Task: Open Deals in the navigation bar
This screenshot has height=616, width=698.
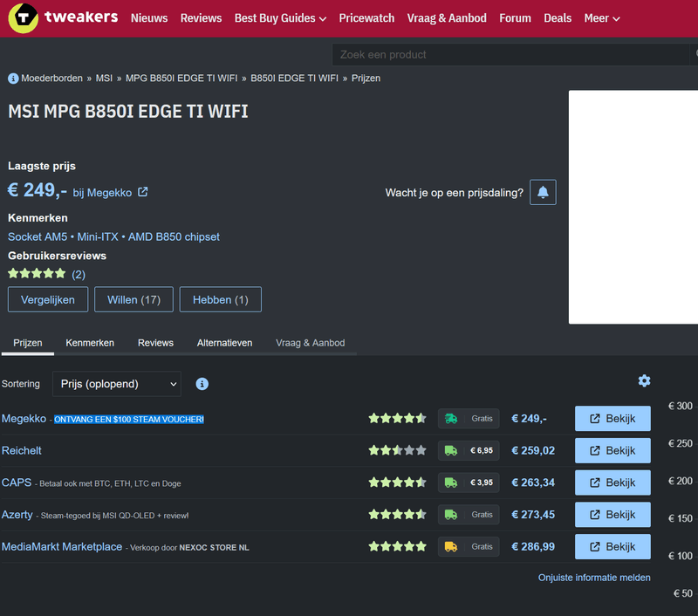Action: coord(558,18)
